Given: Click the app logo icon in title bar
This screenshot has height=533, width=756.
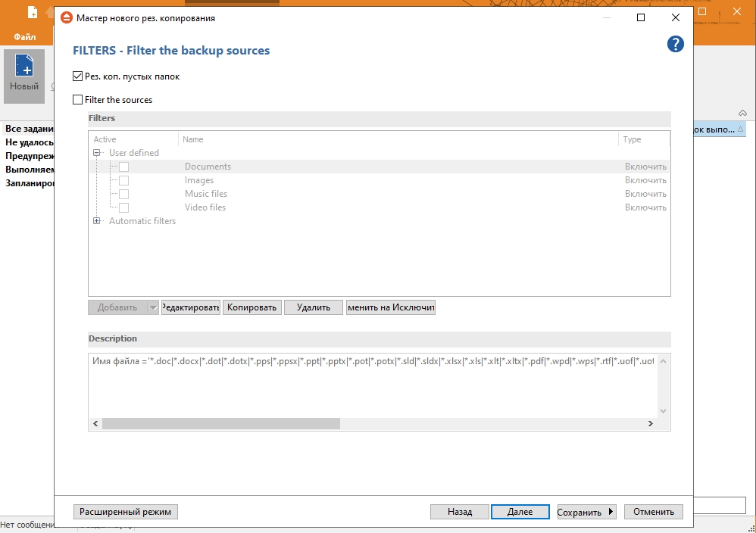Looking at the screenshot, I should click(66, 18).
